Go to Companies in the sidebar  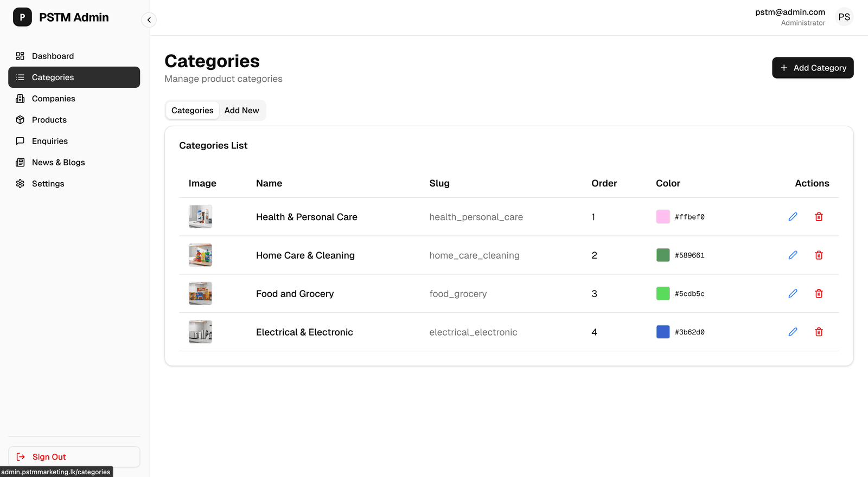74,99
